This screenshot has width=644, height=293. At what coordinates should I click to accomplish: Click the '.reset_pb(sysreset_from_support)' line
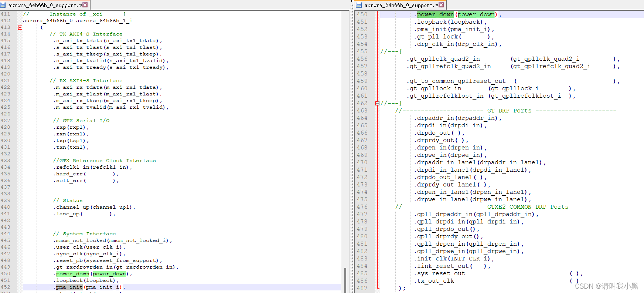click(108, 260)
